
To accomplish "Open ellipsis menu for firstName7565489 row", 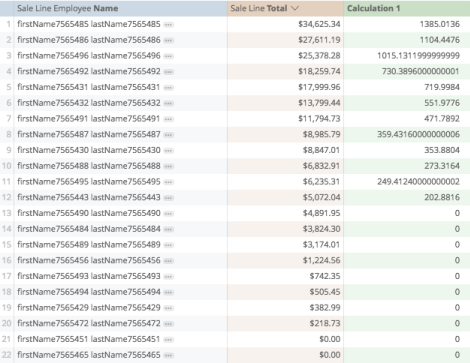I will (x=169, y=245).
